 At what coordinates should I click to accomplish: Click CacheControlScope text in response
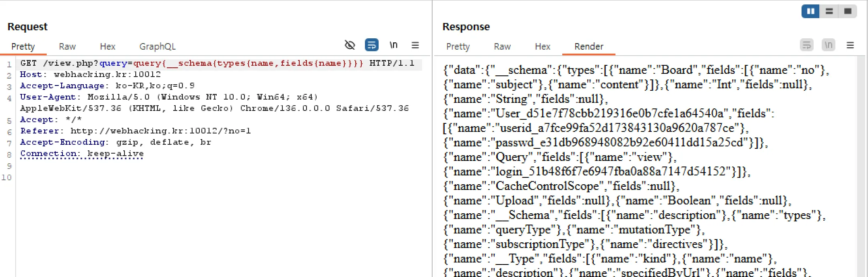click(x=547, y=186)
